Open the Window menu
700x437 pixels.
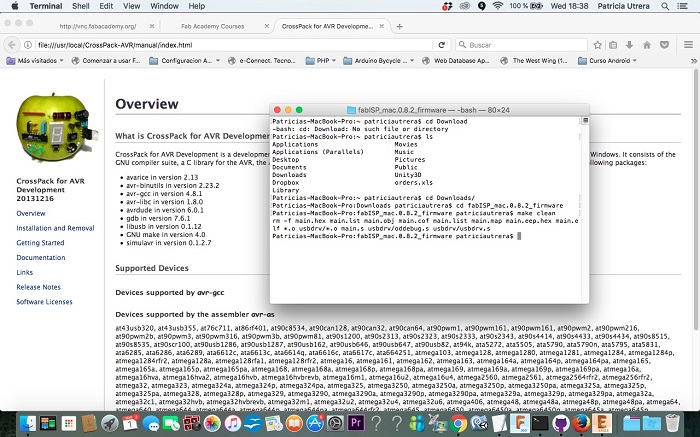click(x=164, y=6)
